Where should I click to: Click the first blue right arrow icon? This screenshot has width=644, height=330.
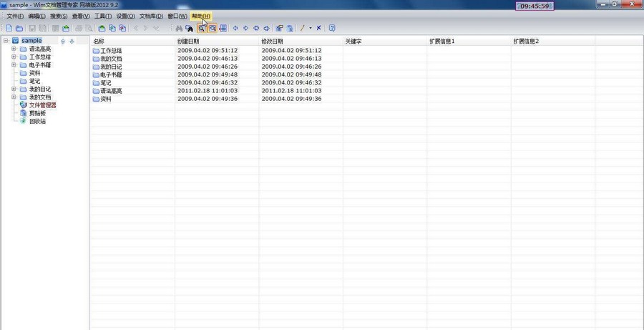tap(245, 29)
